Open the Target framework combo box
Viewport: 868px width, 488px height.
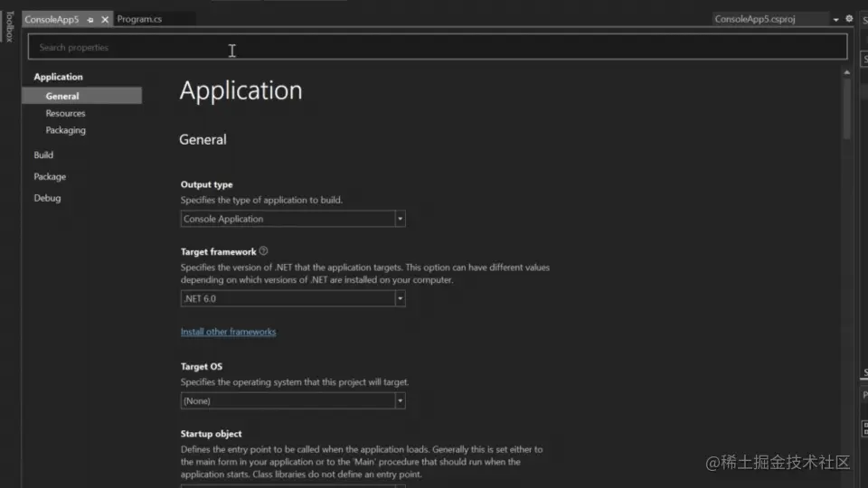(293, 298)
